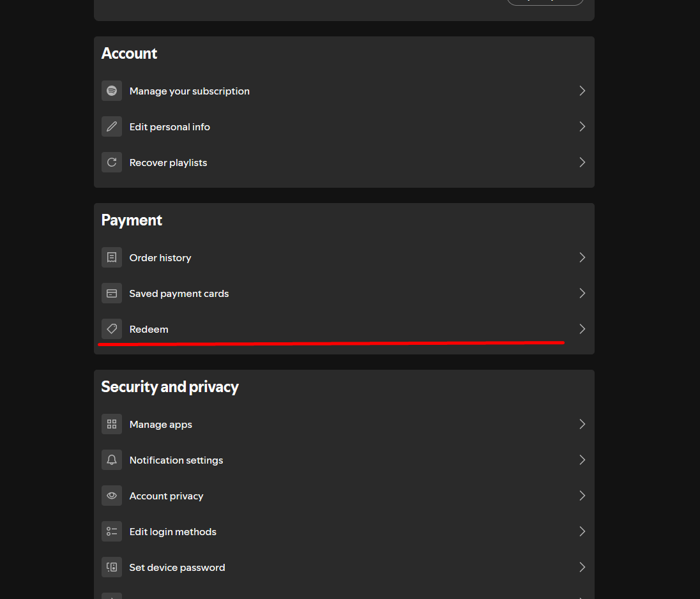The height and width of the screenshot is (599, 700).
Task: Click the circular arrow Recover playlists icon
Action: click(x=112, y=162)
